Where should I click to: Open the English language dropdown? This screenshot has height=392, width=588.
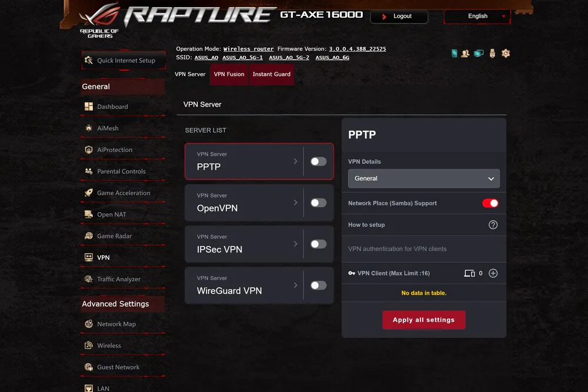point(477,16)
